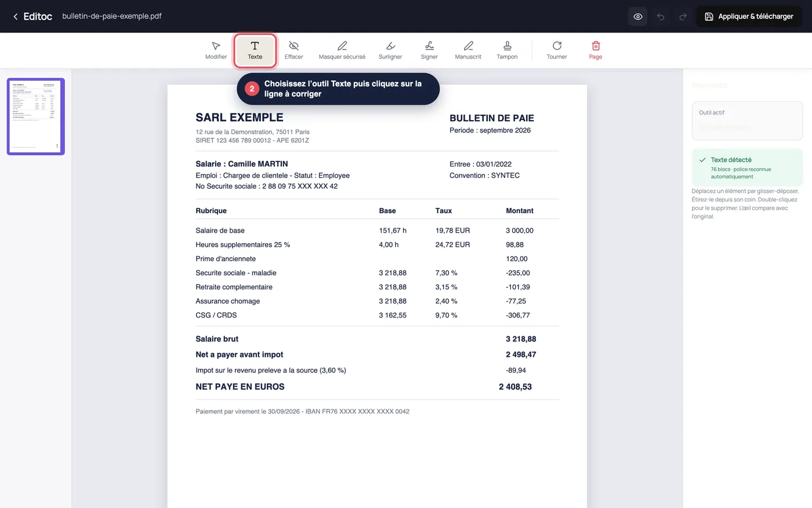Select the Modifier cursor tool
This screenshot has height=508, width=812.
[216, 51]
